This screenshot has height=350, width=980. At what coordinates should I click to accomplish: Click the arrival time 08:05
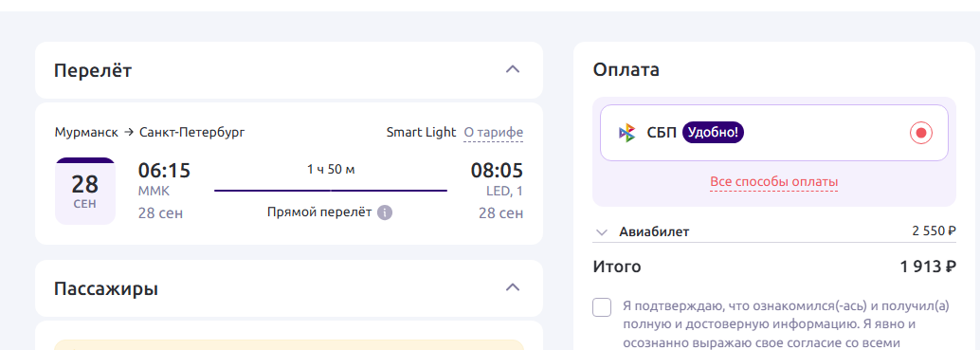point(497,171)
